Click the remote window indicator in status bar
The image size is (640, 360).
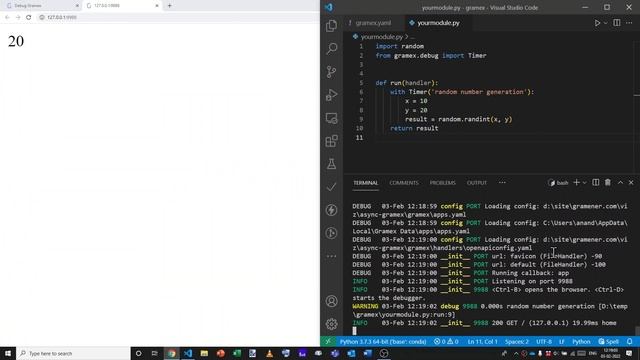[x=328, y=342]
